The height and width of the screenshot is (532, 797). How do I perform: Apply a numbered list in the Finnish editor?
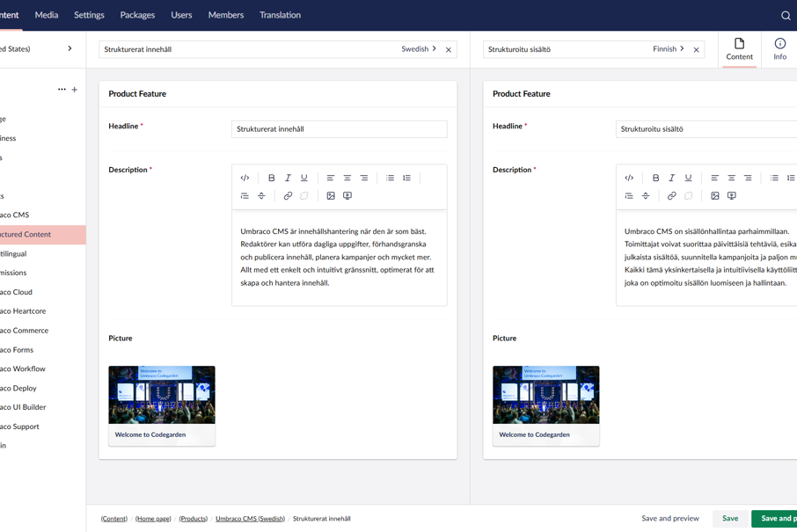point(790,178)
